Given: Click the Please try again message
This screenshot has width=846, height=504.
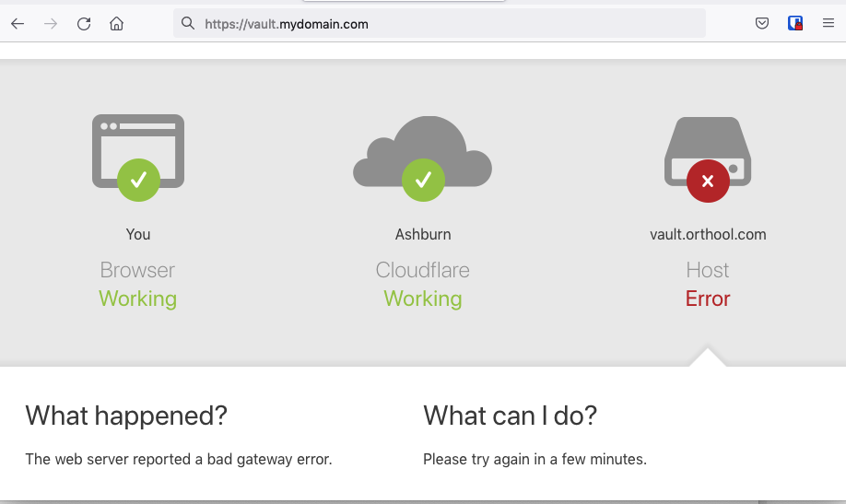Looking at the screenshot, I should click(535, 459).
